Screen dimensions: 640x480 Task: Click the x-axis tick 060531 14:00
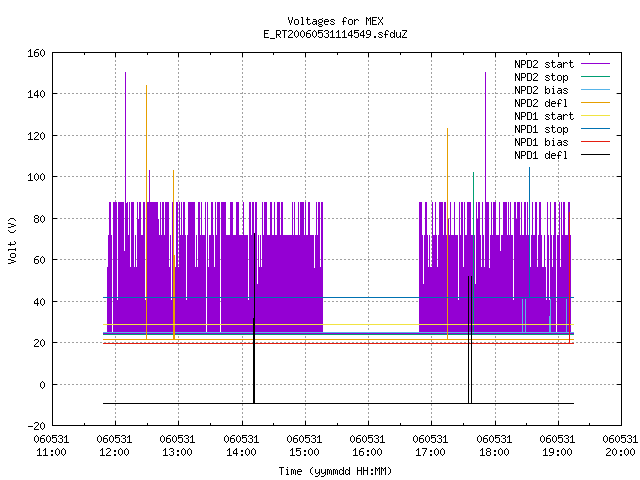tap(241, 446)
